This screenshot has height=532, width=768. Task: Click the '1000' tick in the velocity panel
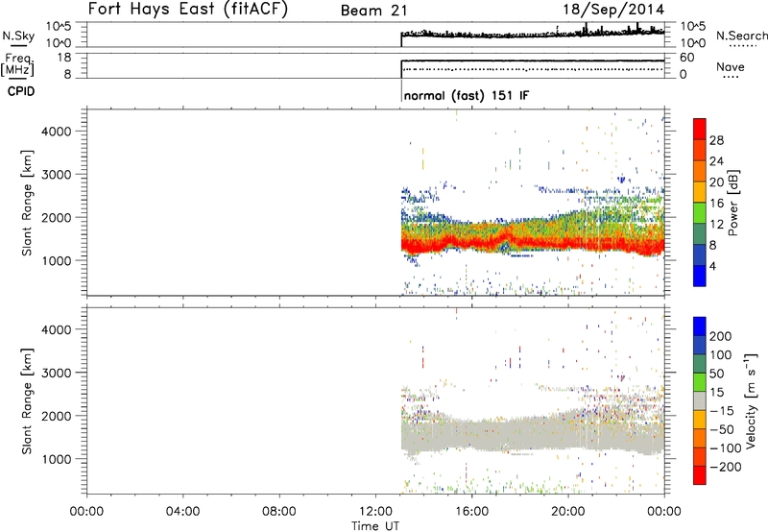(56, 459)
